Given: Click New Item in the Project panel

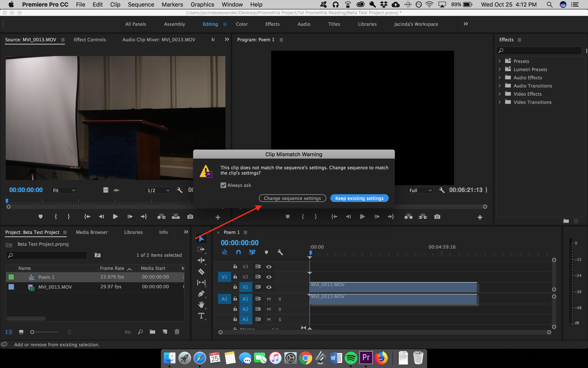Looking at the screenshot, I should pyautogui.click(x=165, y=332).
